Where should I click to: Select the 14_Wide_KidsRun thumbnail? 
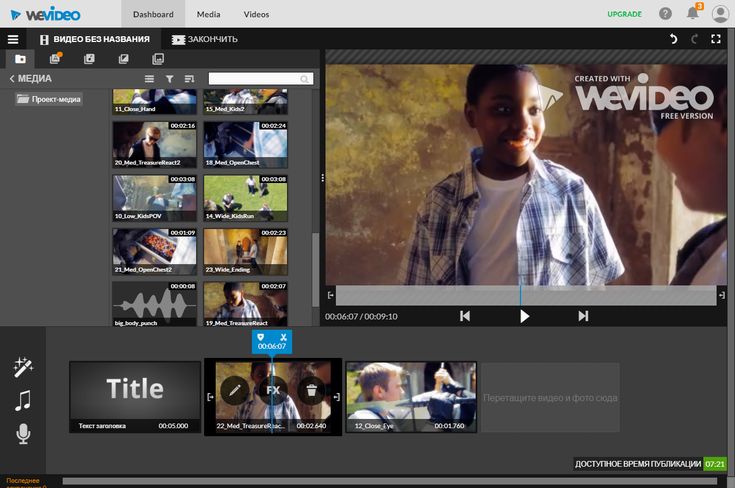tap(245, 198)
